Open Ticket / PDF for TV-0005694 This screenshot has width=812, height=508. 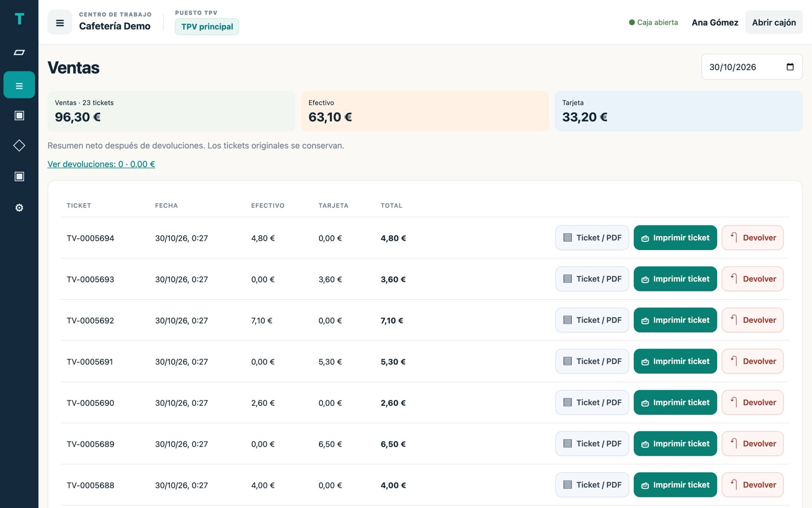pyautogui.click(x=592, y=238)
